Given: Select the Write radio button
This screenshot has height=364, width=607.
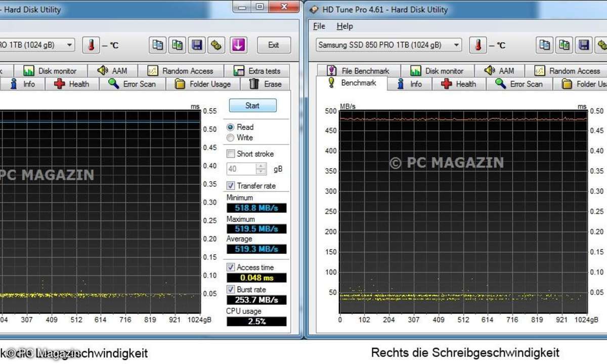Looking at the screenshot, I should 231,138.
